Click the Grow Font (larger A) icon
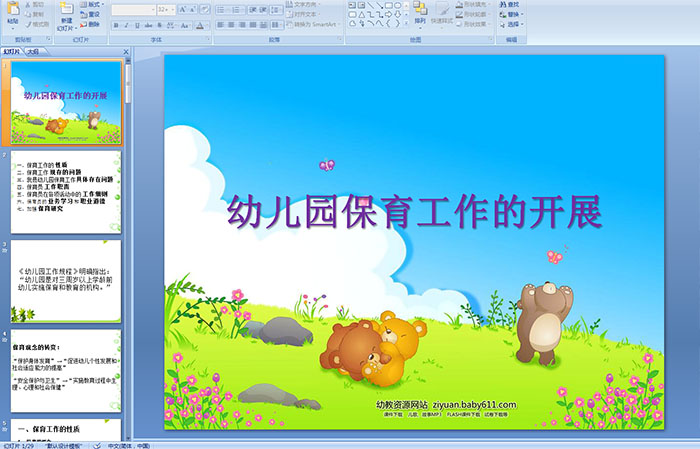Image resolution: width=700 pixels, height=449 pixels. click(x=183, y=9)
